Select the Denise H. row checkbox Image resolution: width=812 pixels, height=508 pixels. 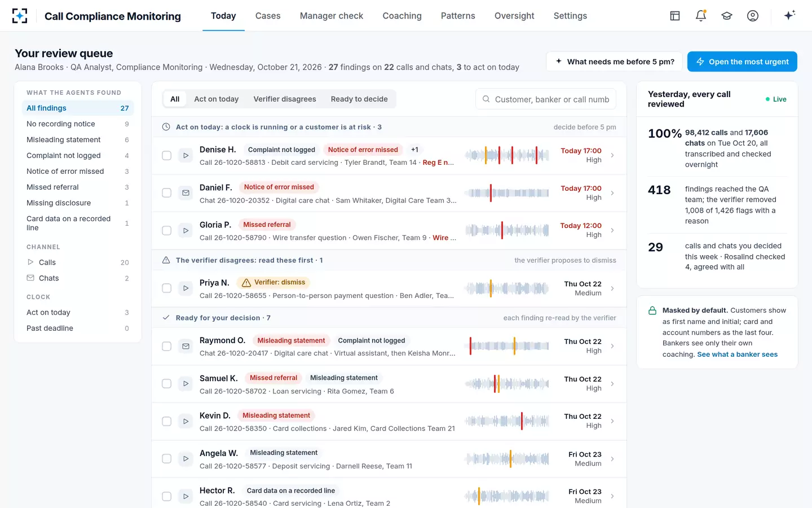[x=166, y=155]
